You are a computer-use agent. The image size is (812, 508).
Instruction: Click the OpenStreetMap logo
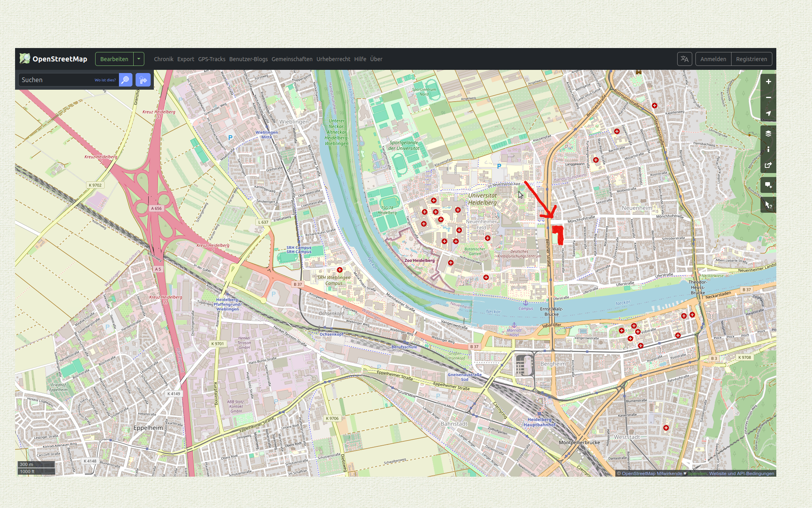point(53,59)
